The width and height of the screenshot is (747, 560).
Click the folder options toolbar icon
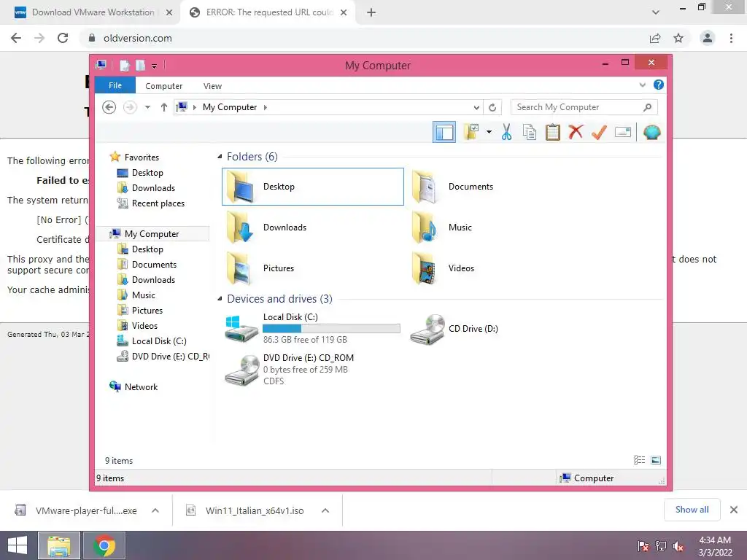click(472, 132)
